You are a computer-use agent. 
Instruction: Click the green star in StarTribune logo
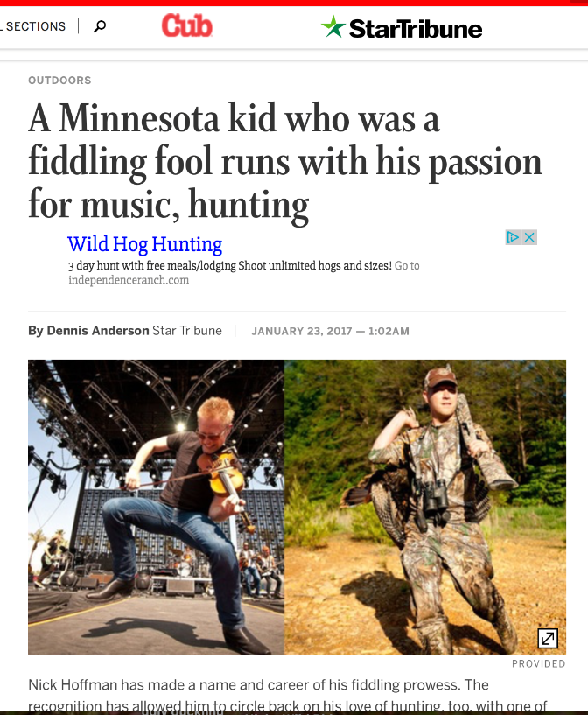pos(333,27)
